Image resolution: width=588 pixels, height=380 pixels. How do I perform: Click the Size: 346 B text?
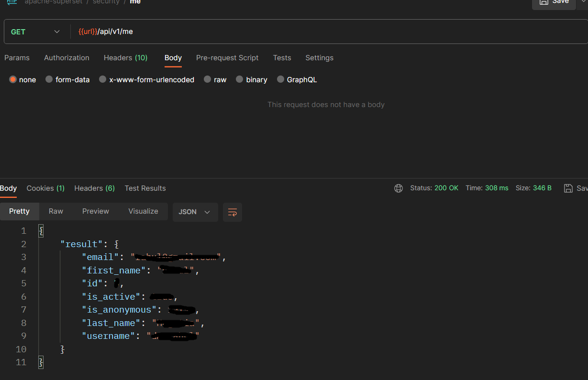[533, 188]
